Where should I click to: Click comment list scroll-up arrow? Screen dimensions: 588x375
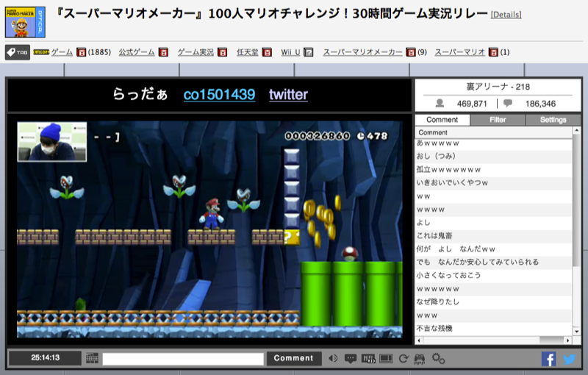[576, 130]
